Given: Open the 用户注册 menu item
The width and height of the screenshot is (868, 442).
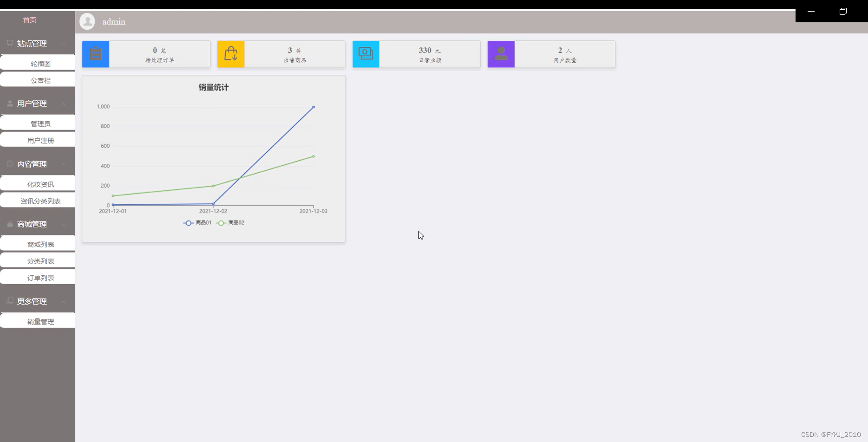Looking at the screenshot, I should tap(37, 139).
